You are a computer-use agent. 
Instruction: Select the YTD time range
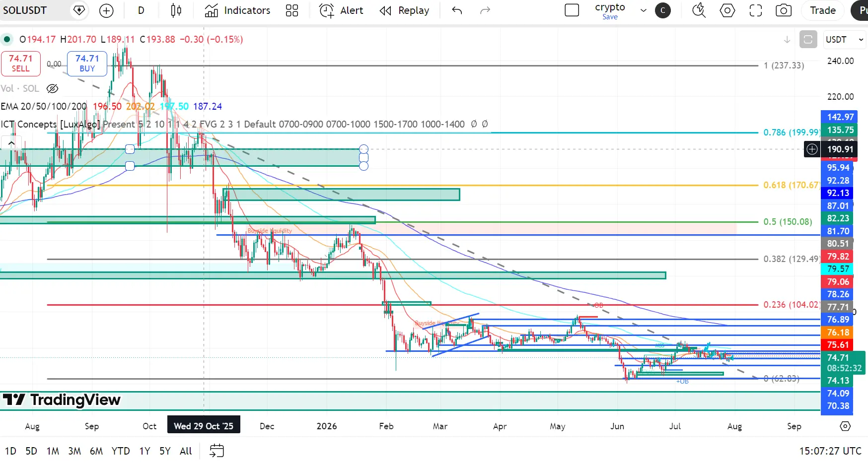(x=121, y=451)
